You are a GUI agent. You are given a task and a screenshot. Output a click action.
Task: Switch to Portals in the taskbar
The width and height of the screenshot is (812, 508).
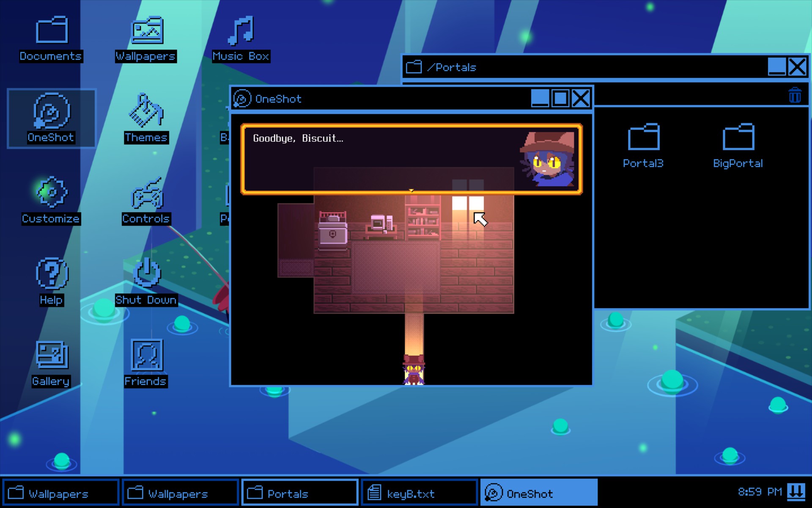(300, 493)
